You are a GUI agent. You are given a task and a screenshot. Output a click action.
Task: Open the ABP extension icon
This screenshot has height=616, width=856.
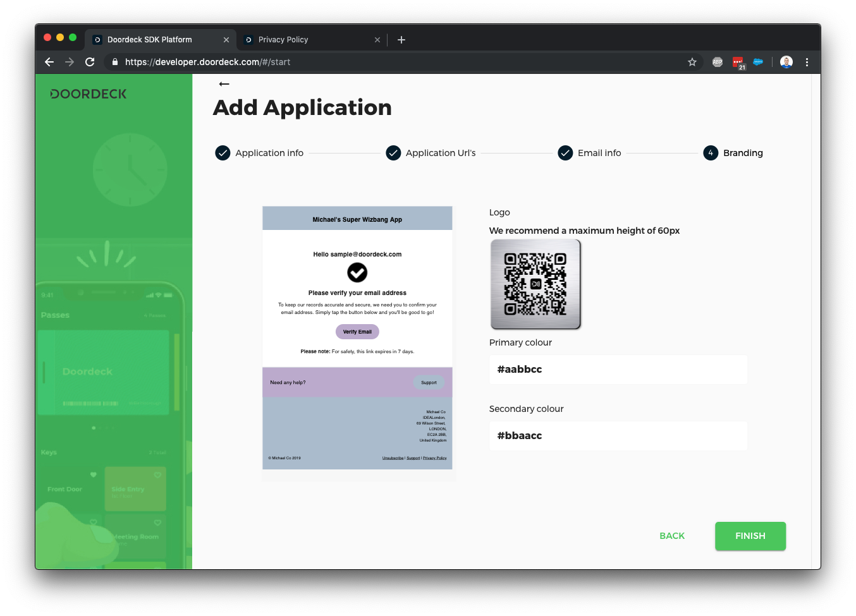coord(718,62)
